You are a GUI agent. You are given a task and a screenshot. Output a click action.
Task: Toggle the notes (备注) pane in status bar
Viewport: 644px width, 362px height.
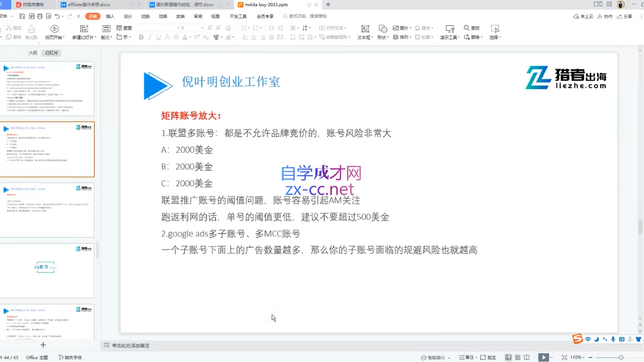[x=466, y=357]
